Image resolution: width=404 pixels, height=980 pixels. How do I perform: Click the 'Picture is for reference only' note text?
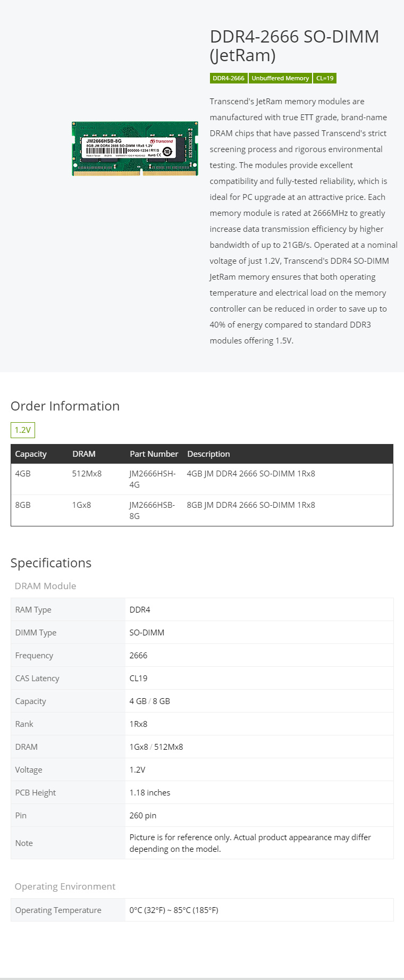(250, 843)
